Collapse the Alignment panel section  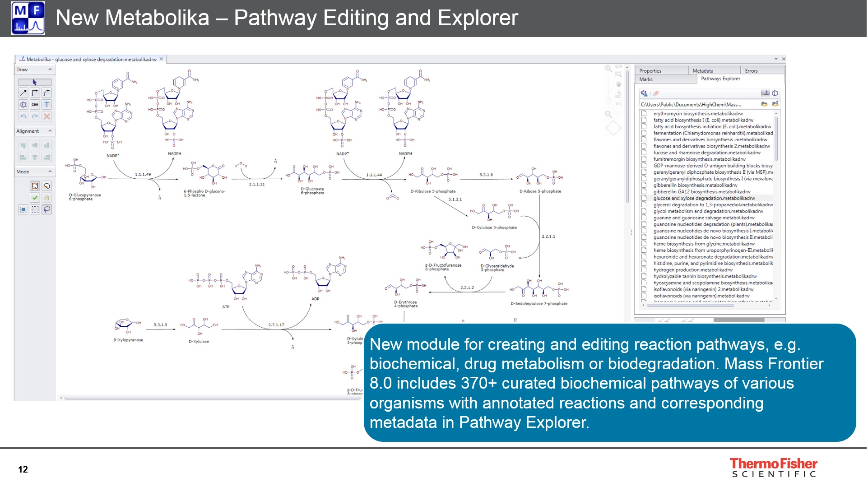[50, 131]
